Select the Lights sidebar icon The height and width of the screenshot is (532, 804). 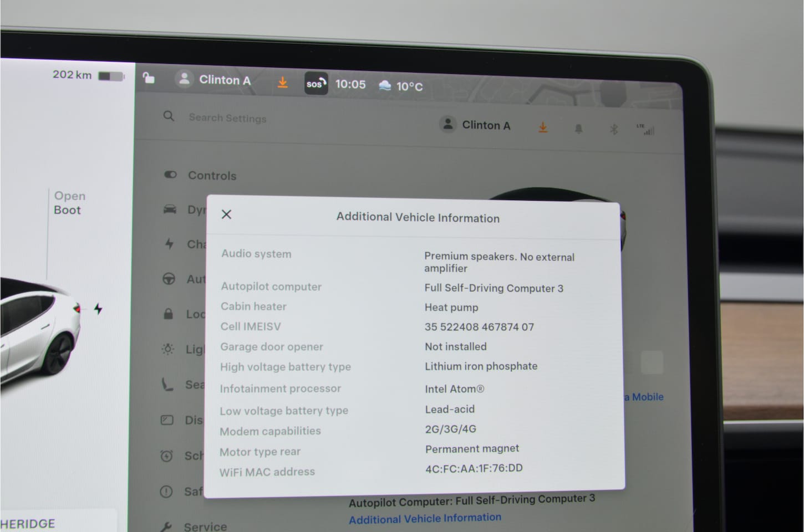pyautogui.click(x=167, y=349)
